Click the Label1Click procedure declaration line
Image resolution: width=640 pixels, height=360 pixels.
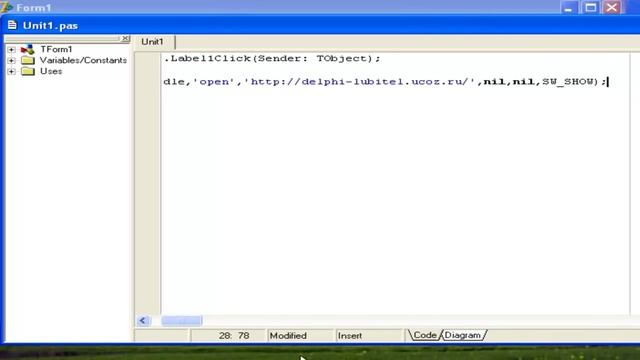tap(272, 58)
